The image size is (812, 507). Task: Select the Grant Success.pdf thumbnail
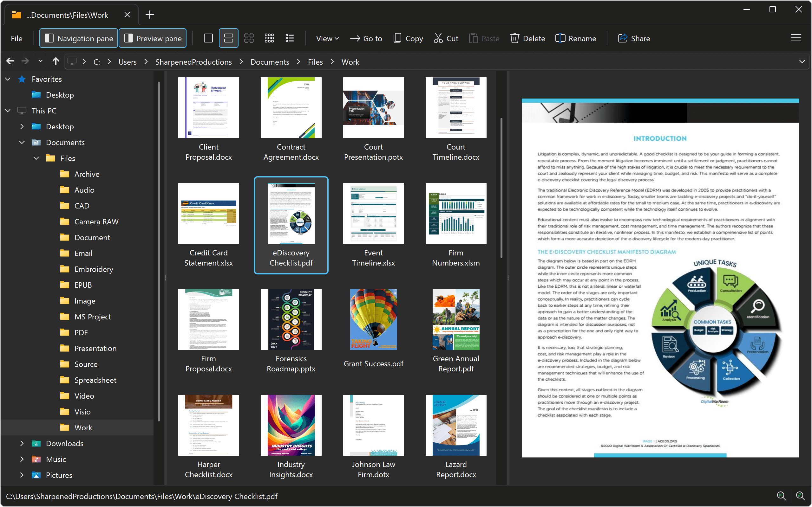pyautogui.click(x=373, y=319)
